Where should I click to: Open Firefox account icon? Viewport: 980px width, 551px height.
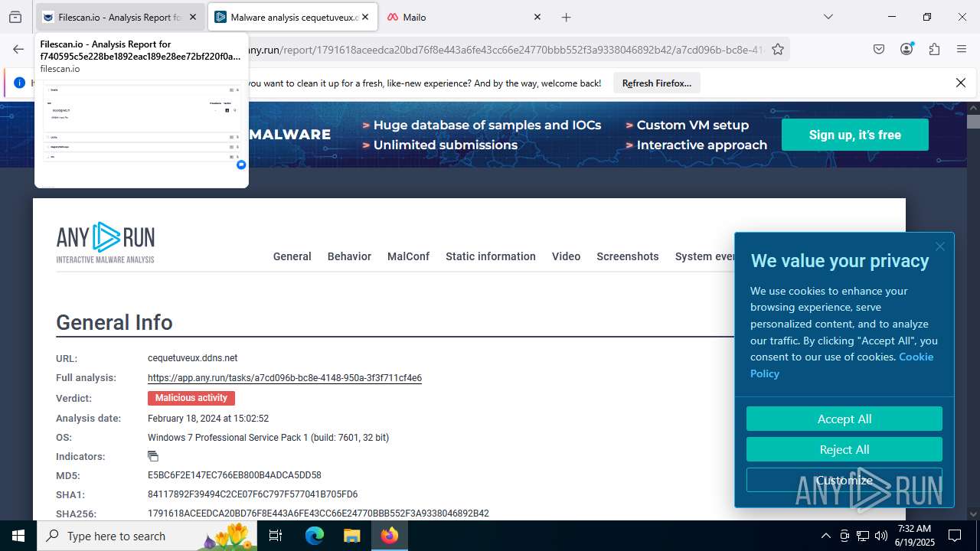(x=906, y=49)
